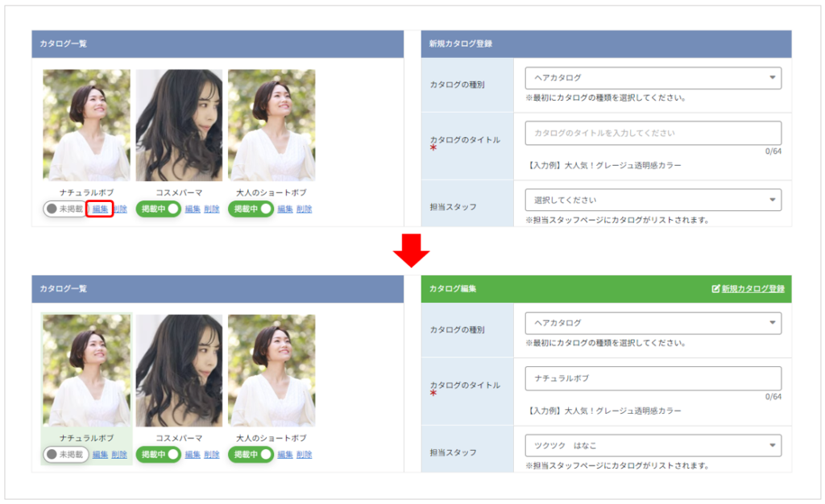
Task: Select ナチュラルボブ thumbnail in upper catalog list
Action: coord(86,125)
